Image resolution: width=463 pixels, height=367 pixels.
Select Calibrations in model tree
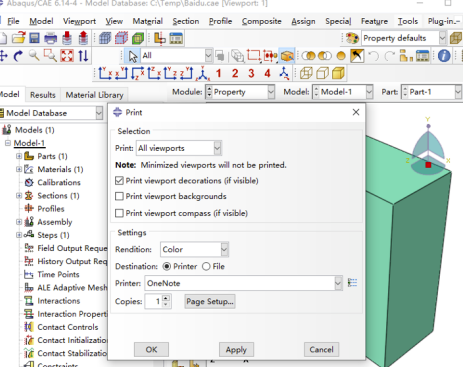click(59, 182)
